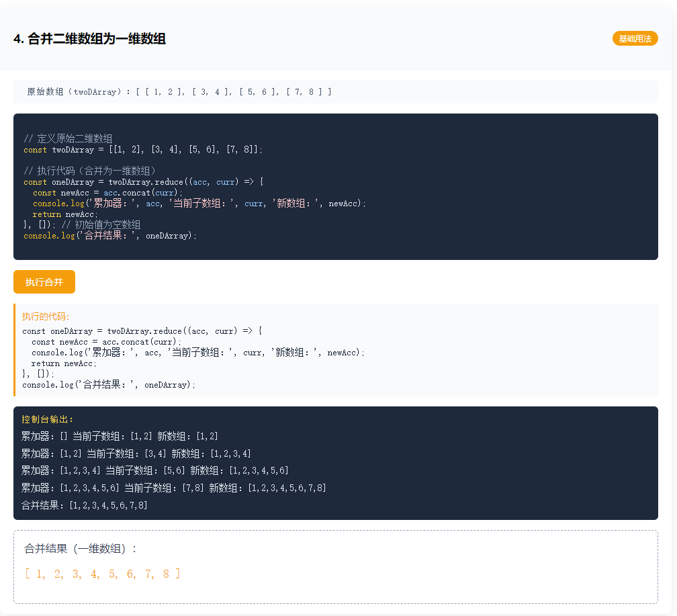Click console line 合并结果：[1,2,3,4,5,6,7,8]
Screen dimensions: 677x616
click(85, 505)
